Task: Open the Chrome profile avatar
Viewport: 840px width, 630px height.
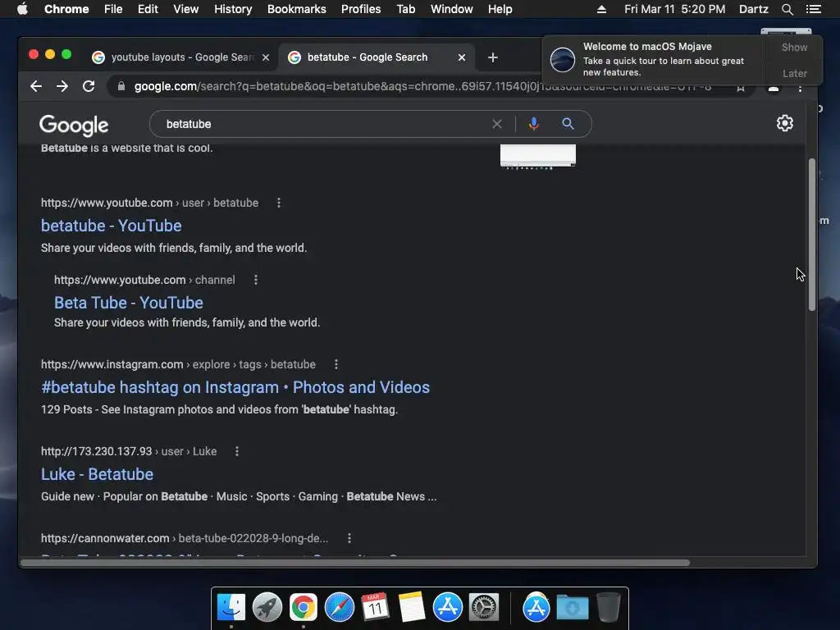Action: pos(774,89)
